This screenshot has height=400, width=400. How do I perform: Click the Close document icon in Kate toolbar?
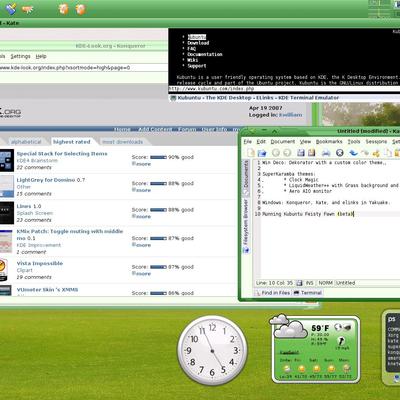pyautogui.click(x=340, y=153)
